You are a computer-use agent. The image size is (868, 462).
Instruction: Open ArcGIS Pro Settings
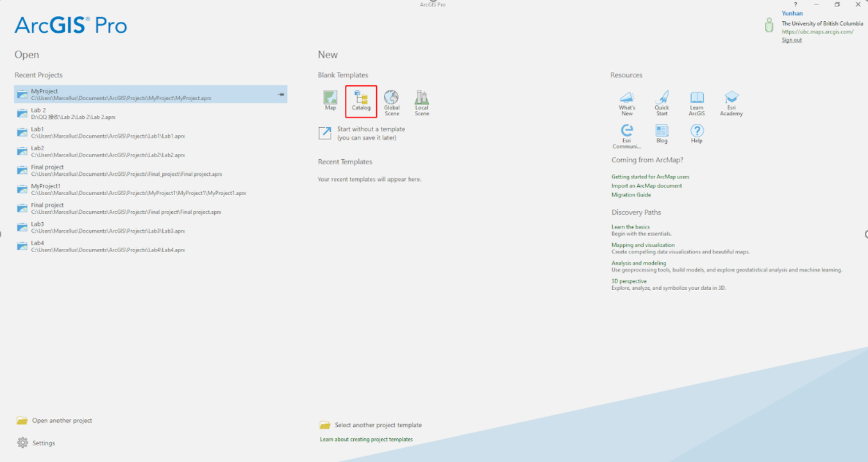[x=44, y=443]
